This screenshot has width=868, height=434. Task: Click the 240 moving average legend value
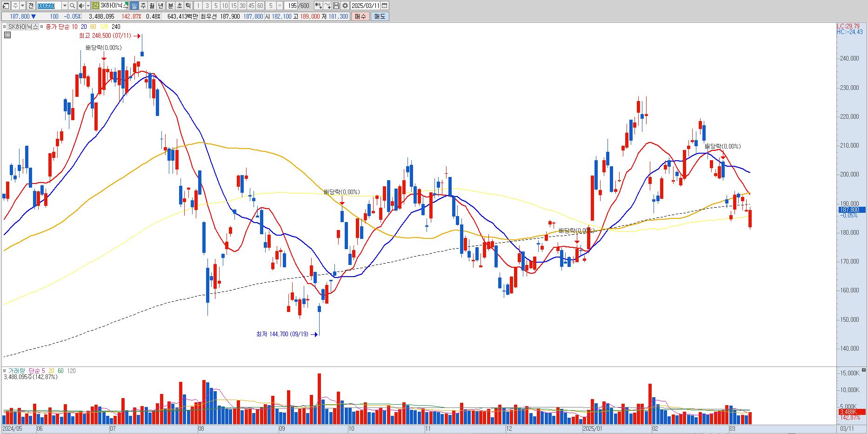coord(116,27)
